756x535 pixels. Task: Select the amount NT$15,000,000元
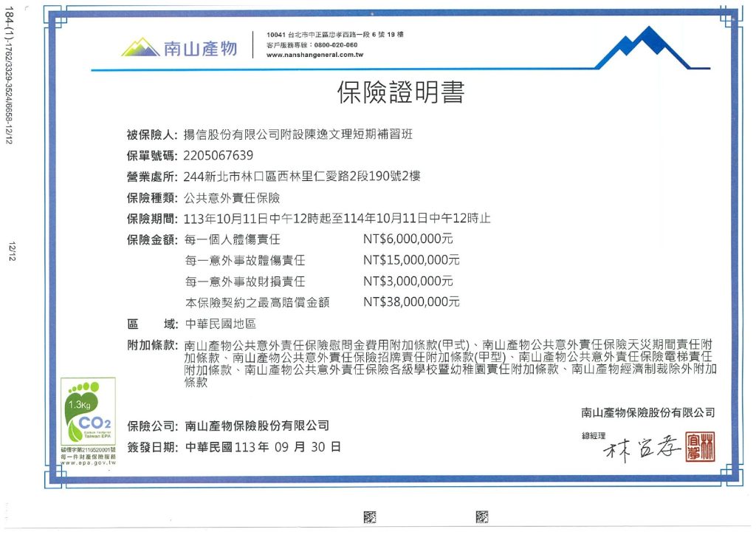[411, 260]
